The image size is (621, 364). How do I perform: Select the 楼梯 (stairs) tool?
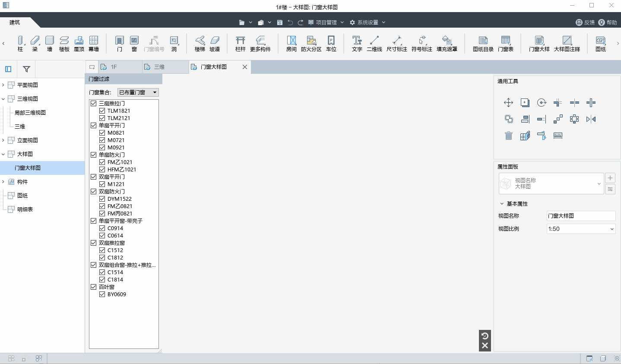[200, 44]
